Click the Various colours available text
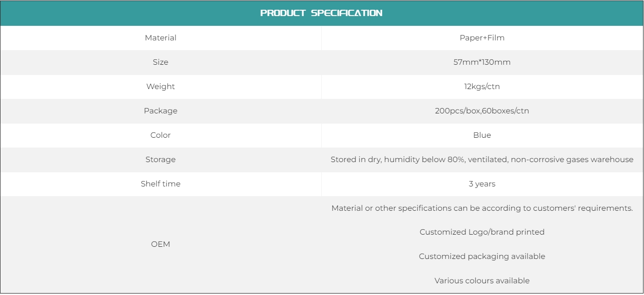 click(482, 281)
